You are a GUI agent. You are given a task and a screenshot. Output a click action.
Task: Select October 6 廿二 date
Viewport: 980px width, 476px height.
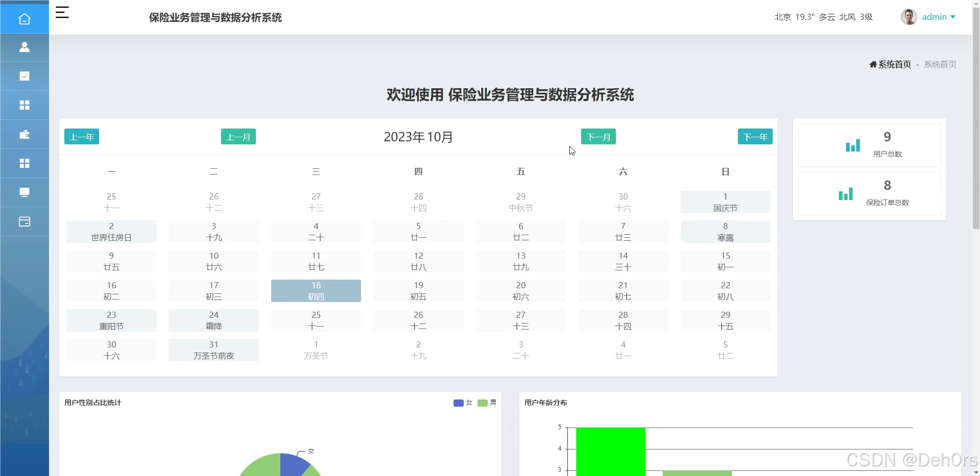[521, 232]
